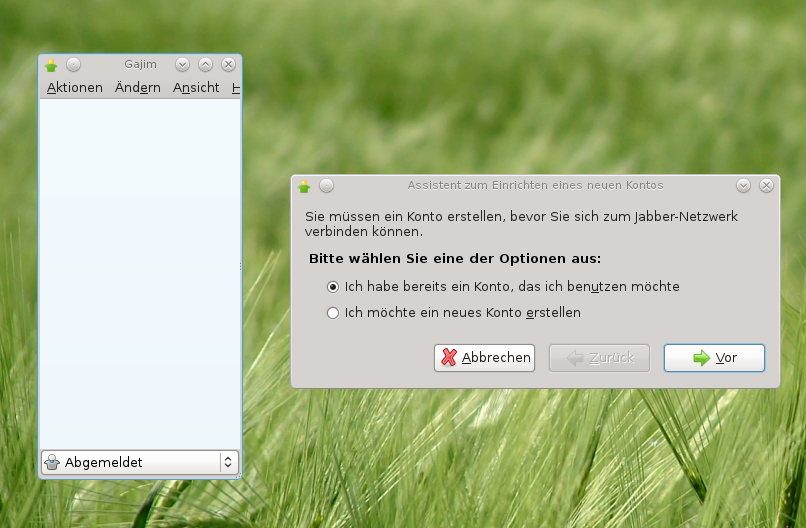Open the Ändern menu

click(138, 88)
